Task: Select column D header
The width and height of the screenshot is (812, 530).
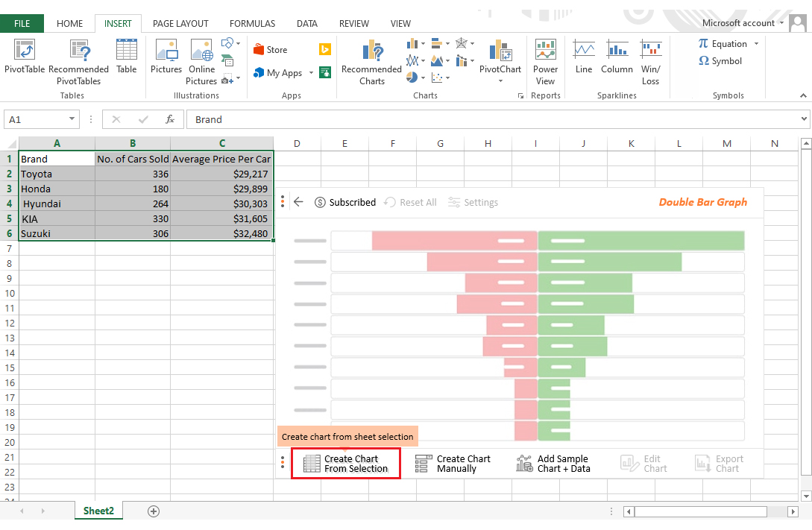Action: (297, 143)
